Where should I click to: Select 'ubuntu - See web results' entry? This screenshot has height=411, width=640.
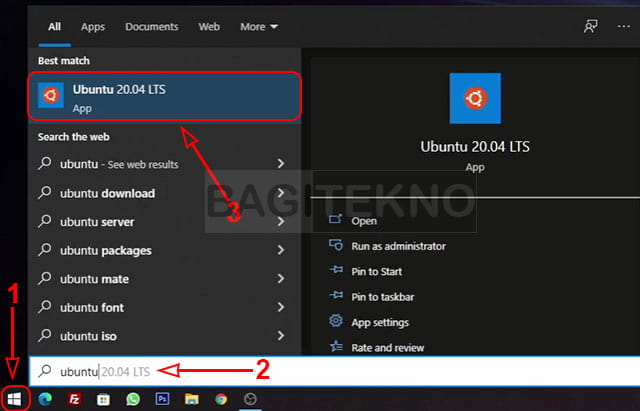tap(164, 164)
